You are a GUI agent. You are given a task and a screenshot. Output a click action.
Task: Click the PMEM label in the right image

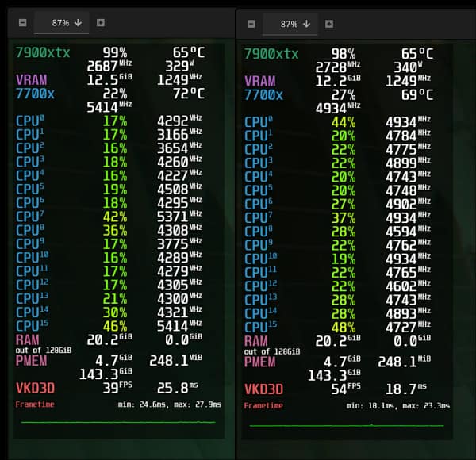(261, 362)
